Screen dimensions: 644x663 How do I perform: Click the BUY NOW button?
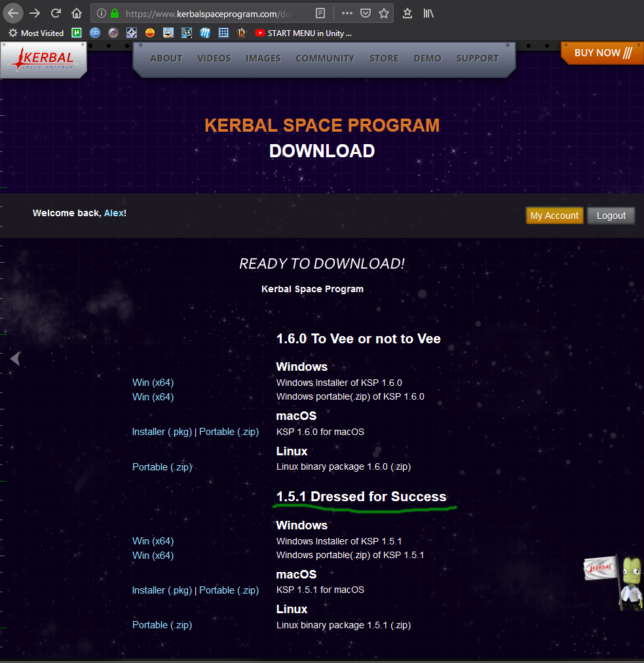pos(602,53)
